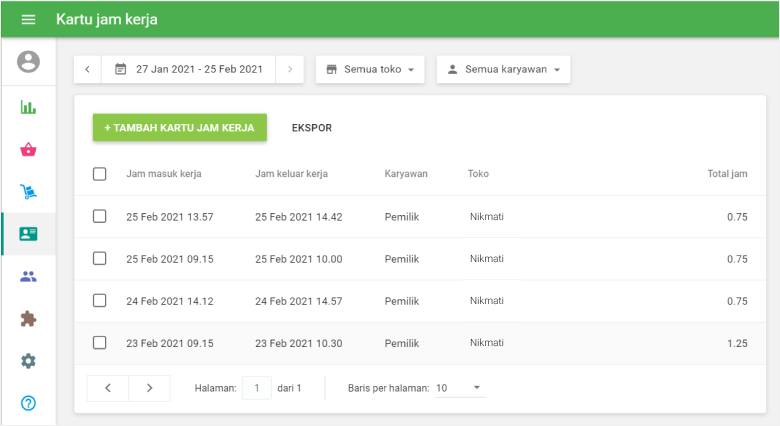Select the 23 Feb 2021 09.15 row checkbox
The image size is (780, 426).
tap(100, 343)
